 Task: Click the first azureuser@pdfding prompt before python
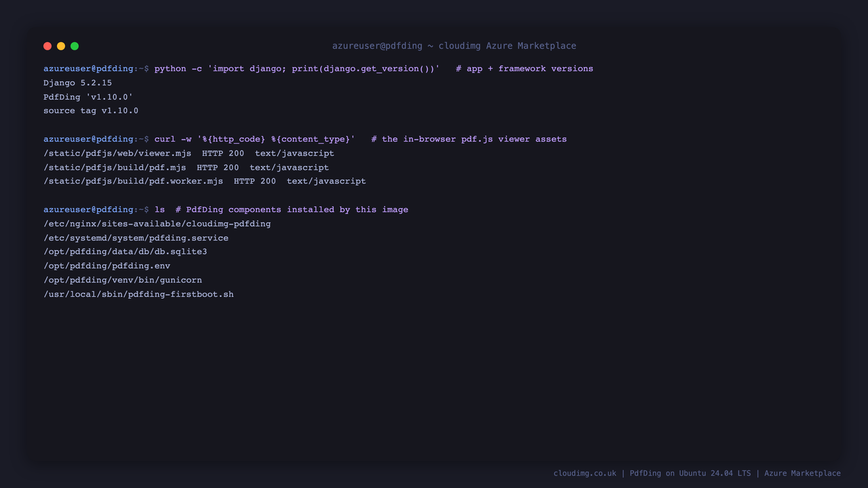coord(96,68)
